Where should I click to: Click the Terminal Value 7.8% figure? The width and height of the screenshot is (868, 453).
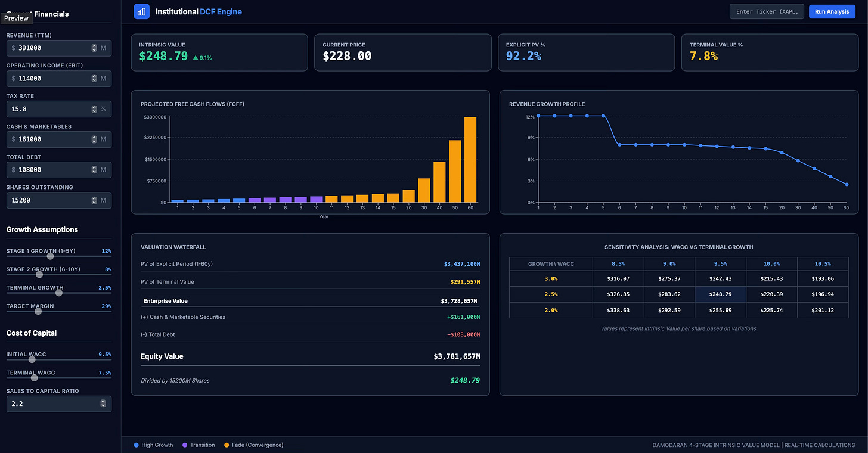(703, 56)
